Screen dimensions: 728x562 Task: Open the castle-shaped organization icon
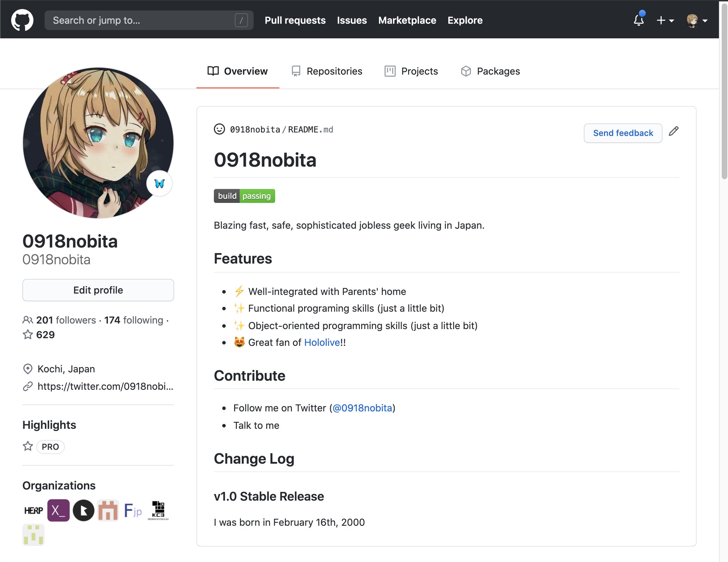coord(108,510)
